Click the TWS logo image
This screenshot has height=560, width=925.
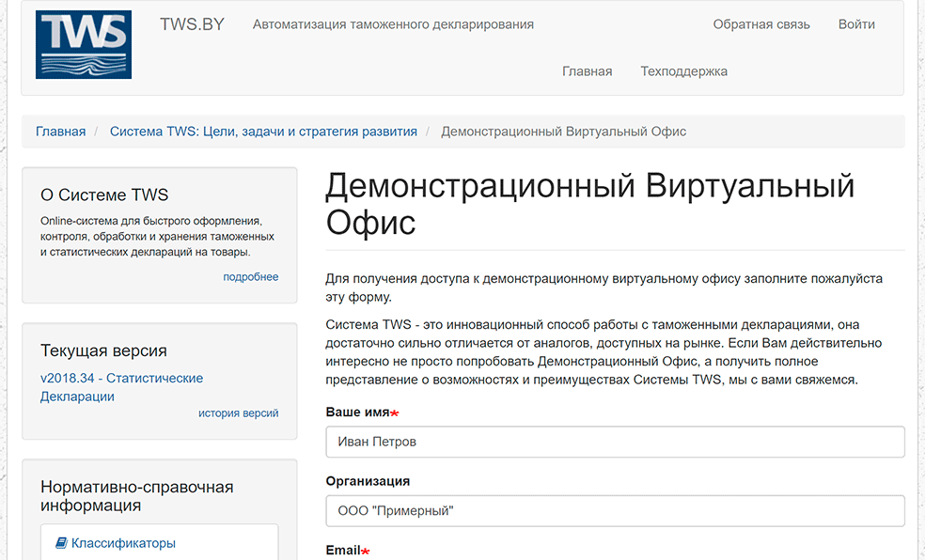point(83,45)
